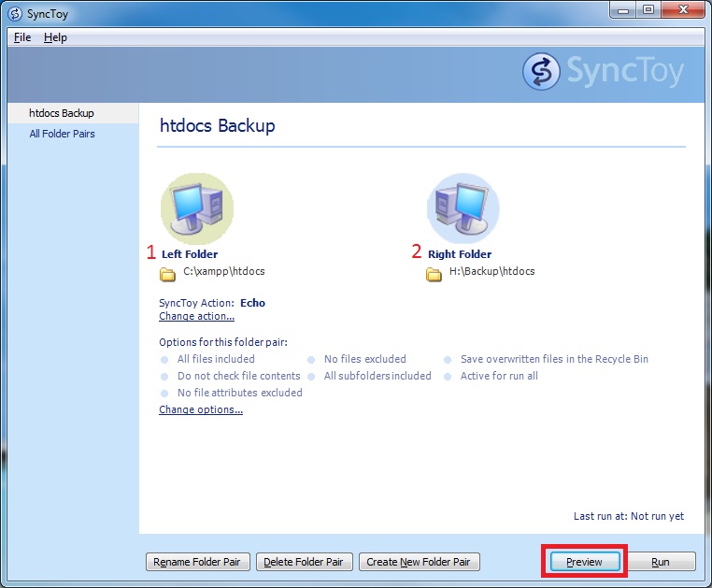Click the Right Folder computer icon

pos(463,208)
